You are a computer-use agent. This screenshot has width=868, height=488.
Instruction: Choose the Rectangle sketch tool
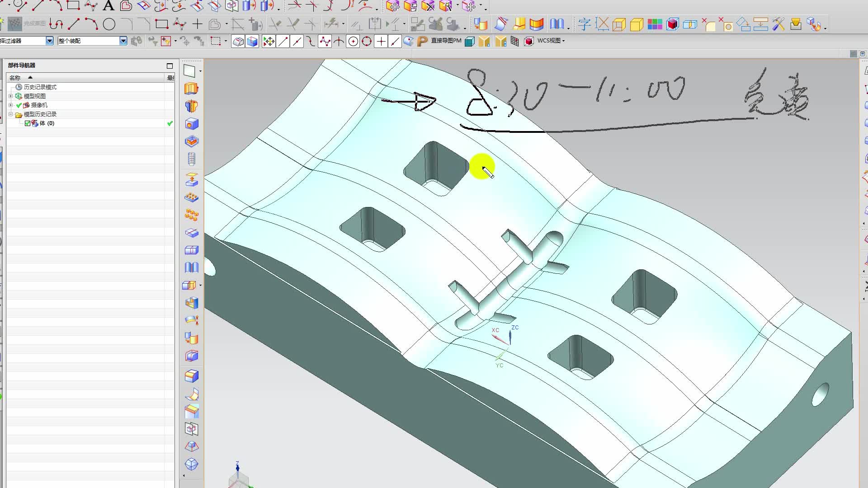tap(161, 24)
